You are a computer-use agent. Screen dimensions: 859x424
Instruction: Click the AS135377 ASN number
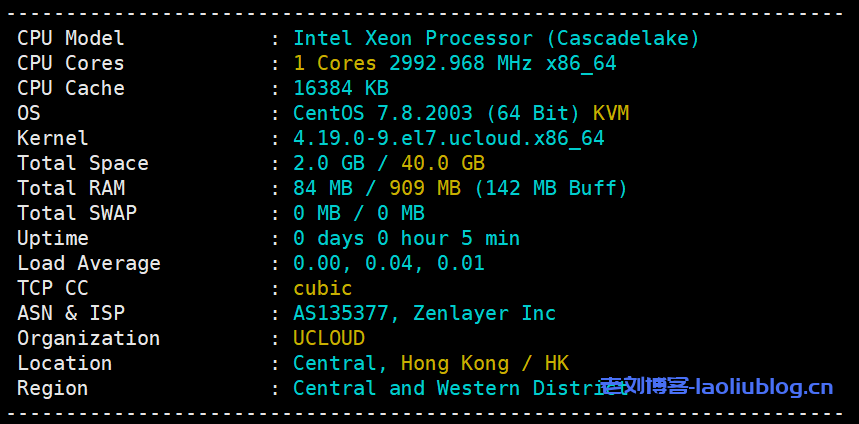340,313
